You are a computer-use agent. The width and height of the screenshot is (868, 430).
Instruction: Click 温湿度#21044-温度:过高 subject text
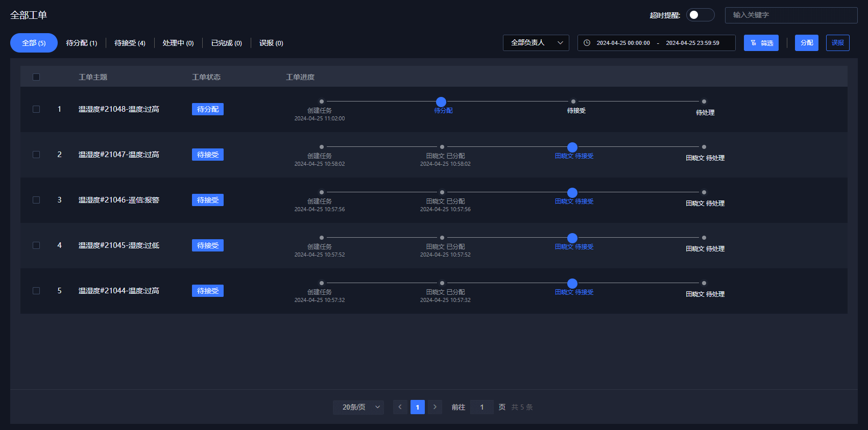tap(119, 291)
